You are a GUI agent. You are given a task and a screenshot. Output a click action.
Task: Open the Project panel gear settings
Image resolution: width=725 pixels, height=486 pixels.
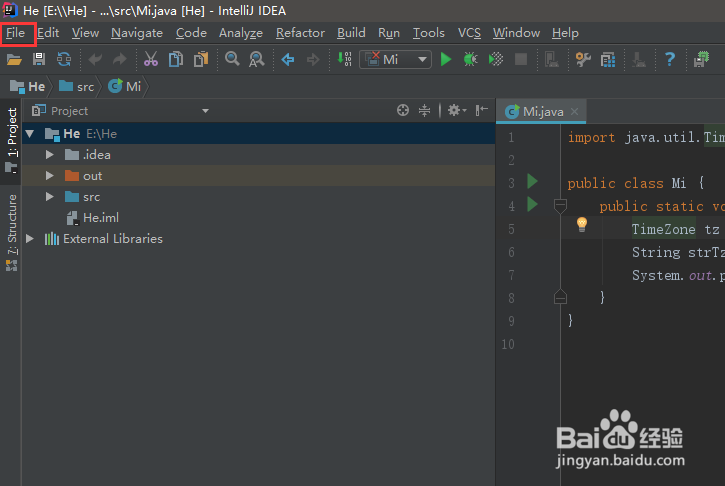pos(457,110)
